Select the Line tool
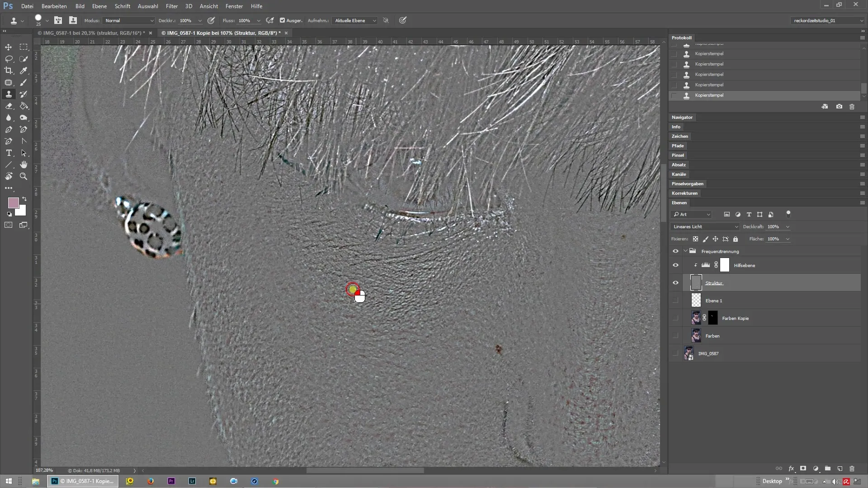 [9, 164]
